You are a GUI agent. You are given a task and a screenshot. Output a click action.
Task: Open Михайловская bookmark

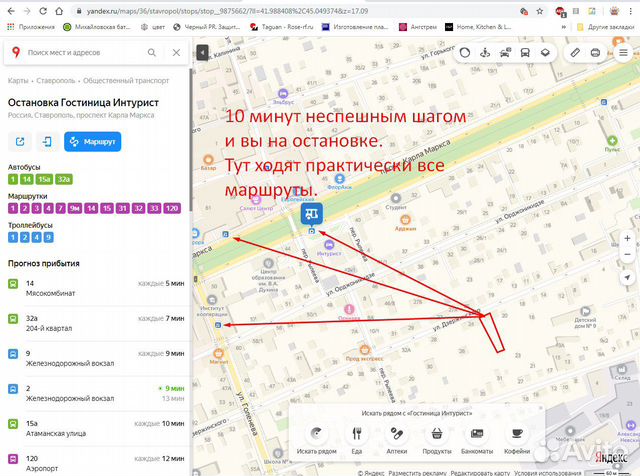pyautogui.click(x=98, y=27)
